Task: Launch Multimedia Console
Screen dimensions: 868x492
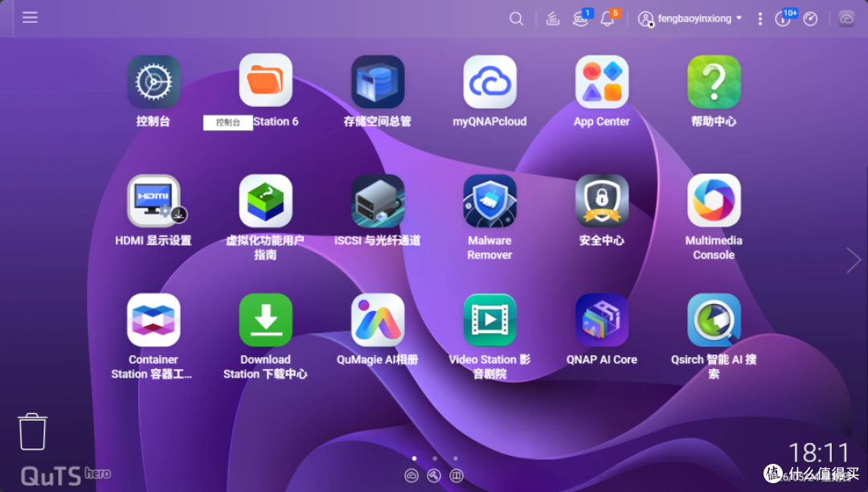Action: pos(714,201)
